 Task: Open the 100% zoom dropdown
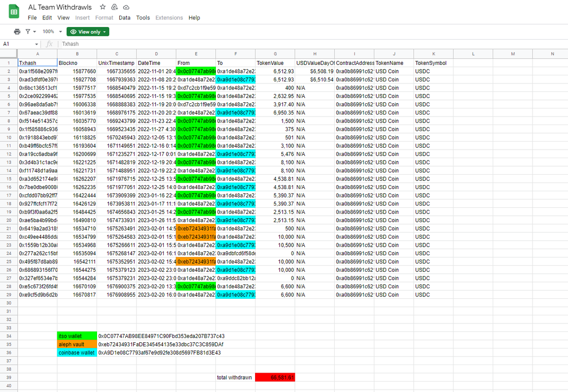click(52, 32)
